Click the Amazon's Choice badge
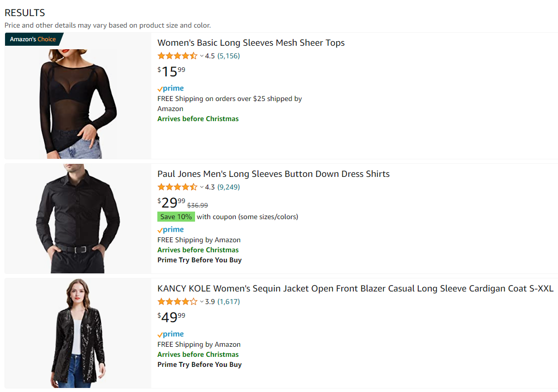The image size is (558, 392). (x=34, y=39)
